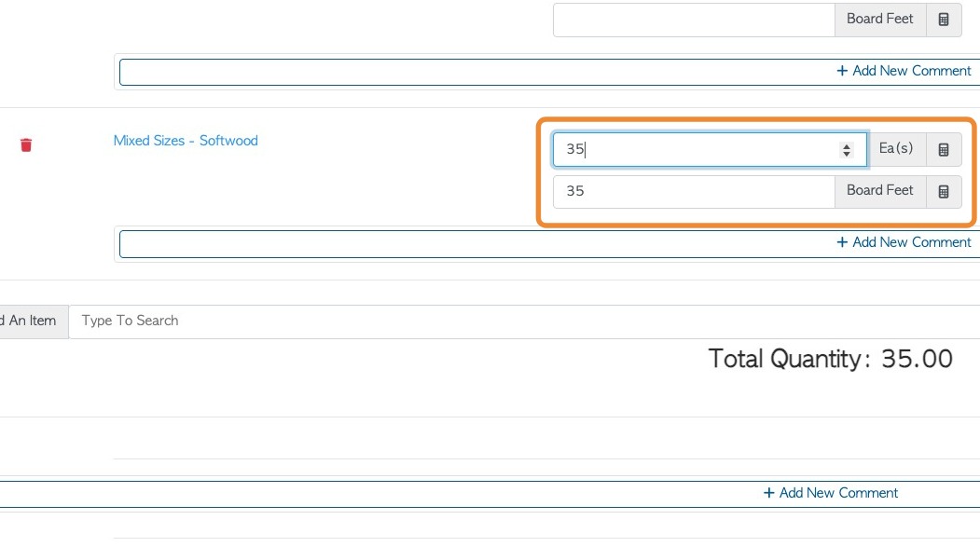980x547 pixels.
Task: Click the empty Board Feet input at top
Action: coord(694,20)
